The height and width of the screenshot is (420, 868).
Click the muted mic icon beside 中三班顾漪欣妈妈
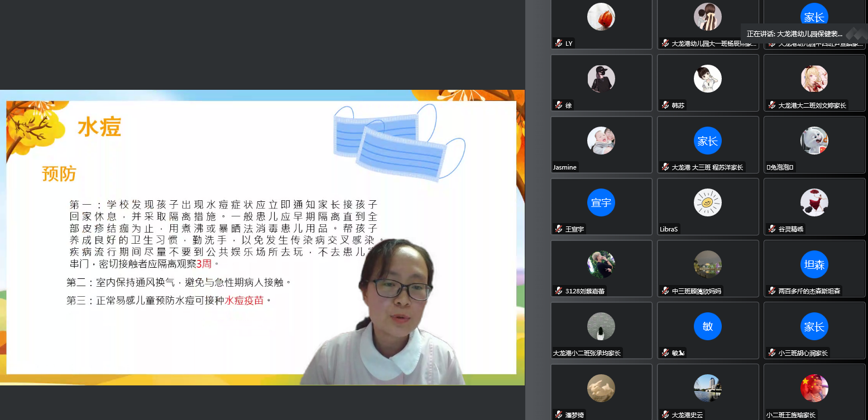coord(665,291)
